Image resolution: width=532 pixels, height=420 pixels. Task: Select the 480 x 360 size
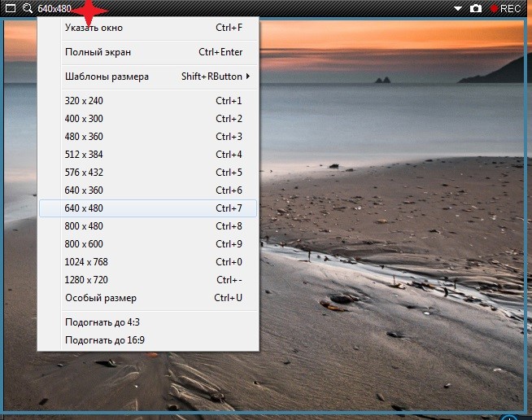coord(148,137)
